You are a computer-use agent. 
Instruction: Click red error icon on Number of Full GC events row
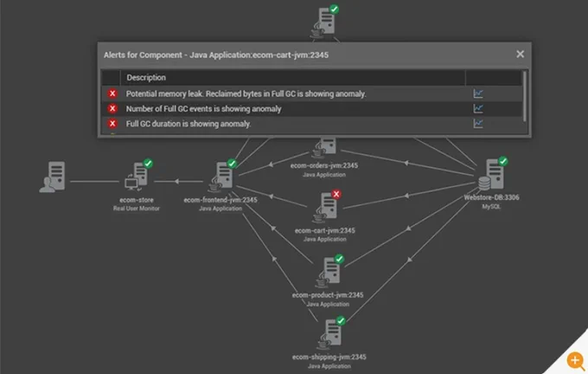(112, 108)
